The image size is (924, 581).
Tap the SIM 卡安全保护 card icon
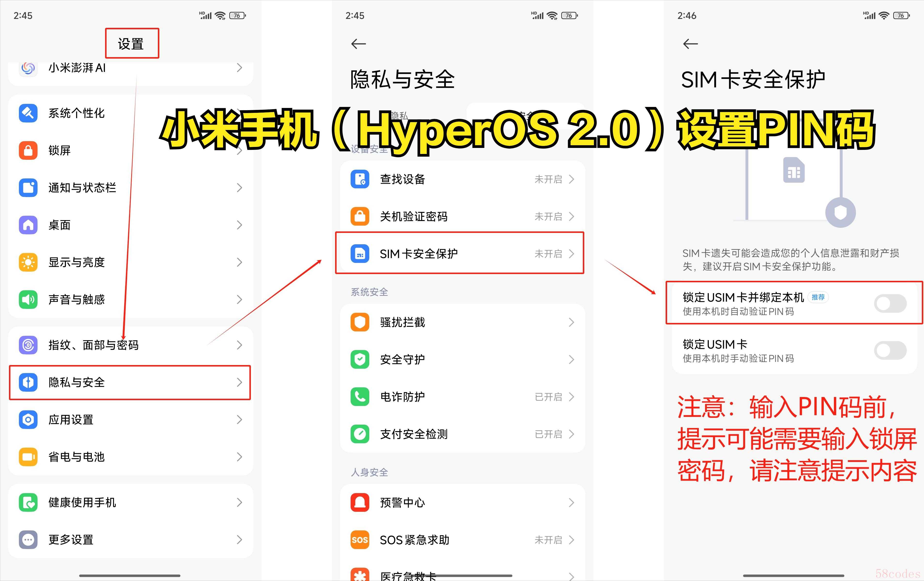pos(360,254)
